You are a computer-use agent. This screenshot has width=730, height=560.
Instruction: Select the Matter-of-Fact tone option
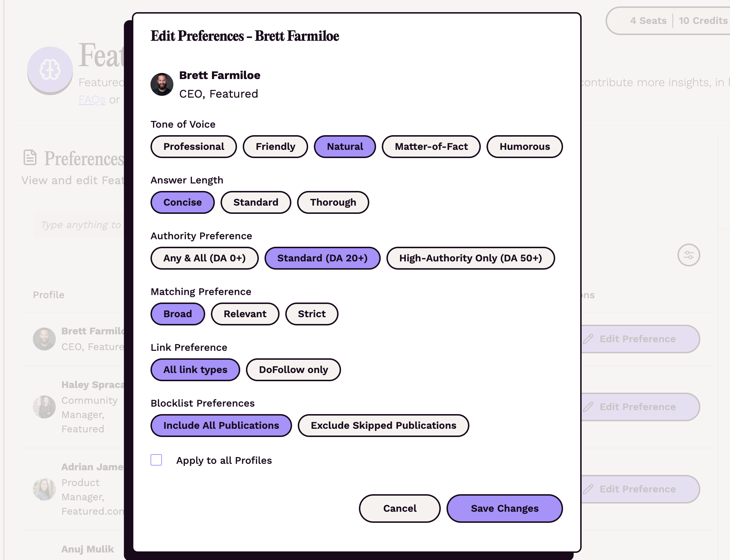coord(431,146)
